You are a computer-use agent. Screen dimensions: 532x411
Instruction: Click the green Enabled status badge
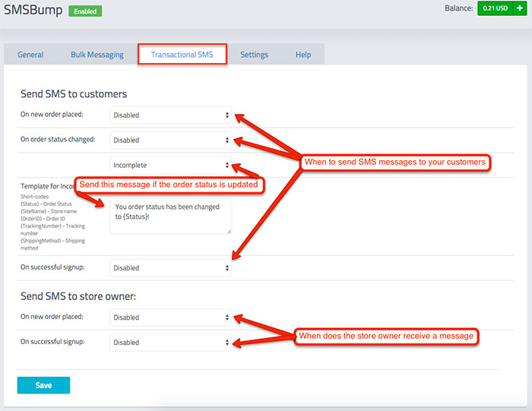pos(85,11)
